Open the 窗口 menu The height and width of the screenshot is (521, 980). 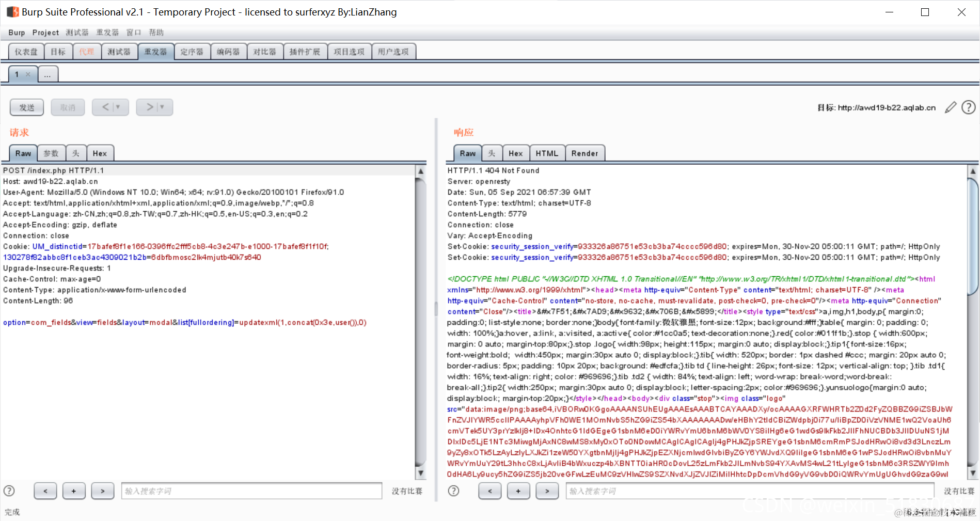[x=134, y=33]
